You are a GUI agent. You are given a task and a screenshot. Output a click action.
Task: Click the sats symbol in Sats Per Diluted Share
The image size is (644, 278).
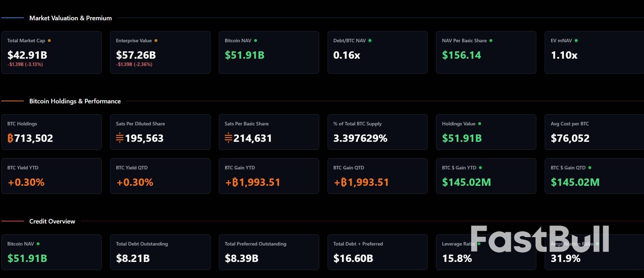click(120, 138)
